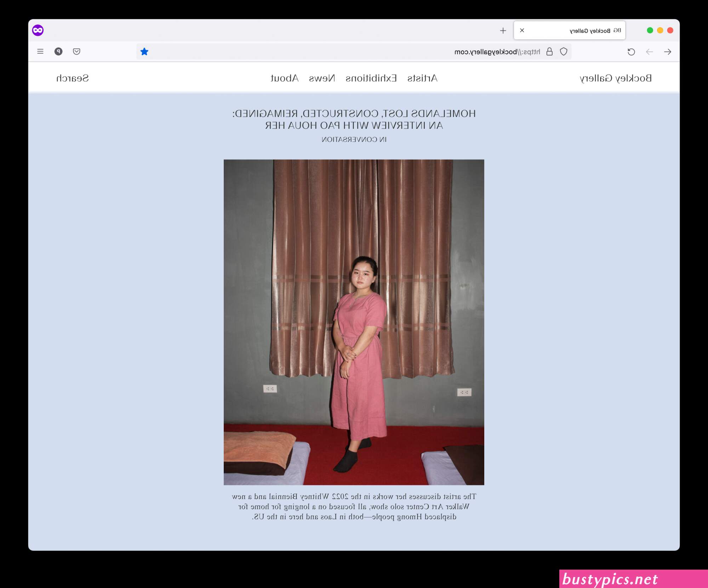The image size is (708, 588).
Task: Click the article caption paragraph
Action: (354, 507)
